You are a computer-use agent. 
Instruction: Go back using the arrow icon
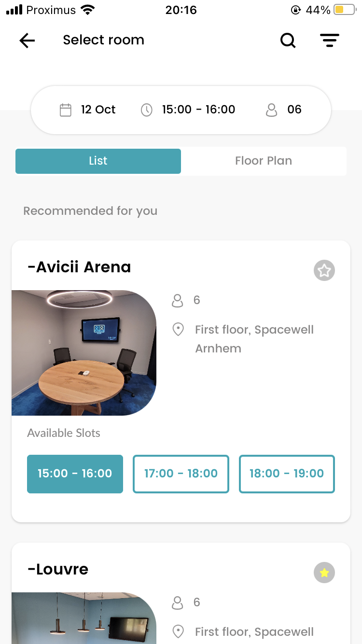tap(27, 41)
